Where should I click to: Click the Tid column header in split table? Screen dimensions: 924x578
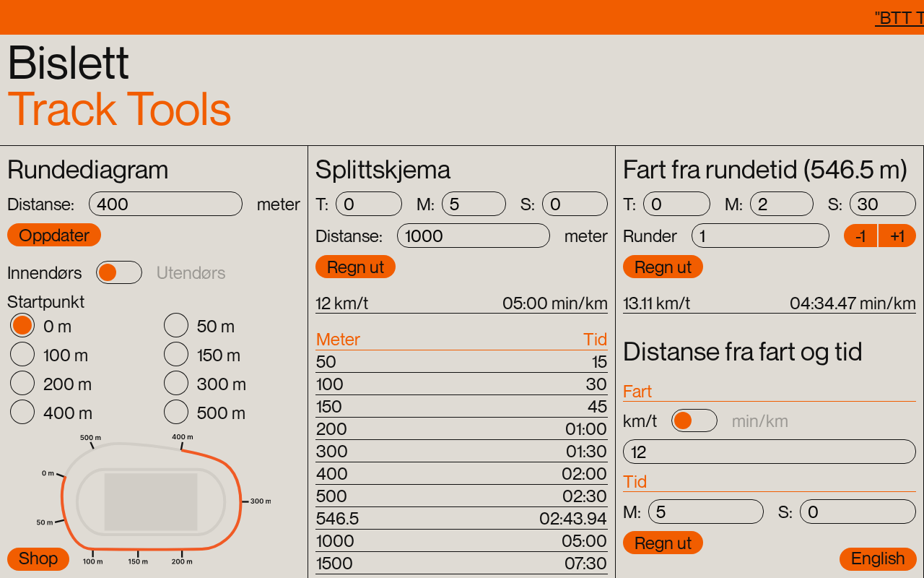[x=595, y=340]
